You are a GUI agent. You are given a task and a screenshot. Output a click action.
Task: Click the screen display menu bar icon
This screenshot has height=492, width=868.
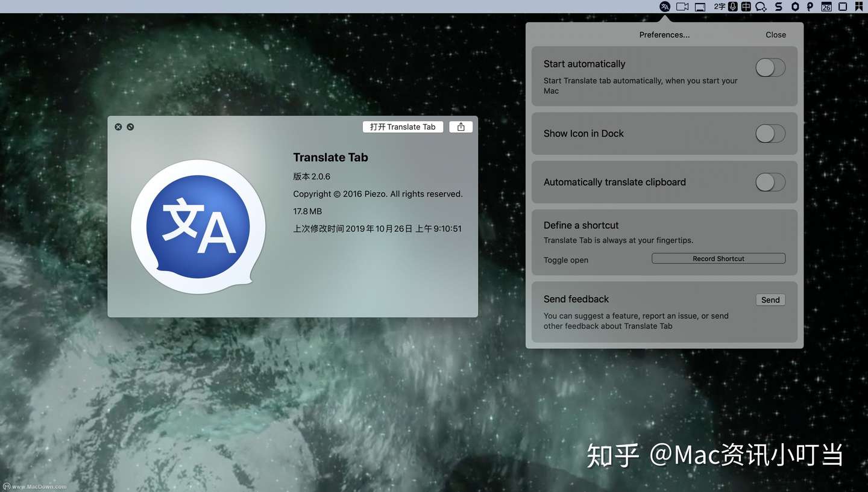point(700,7)
